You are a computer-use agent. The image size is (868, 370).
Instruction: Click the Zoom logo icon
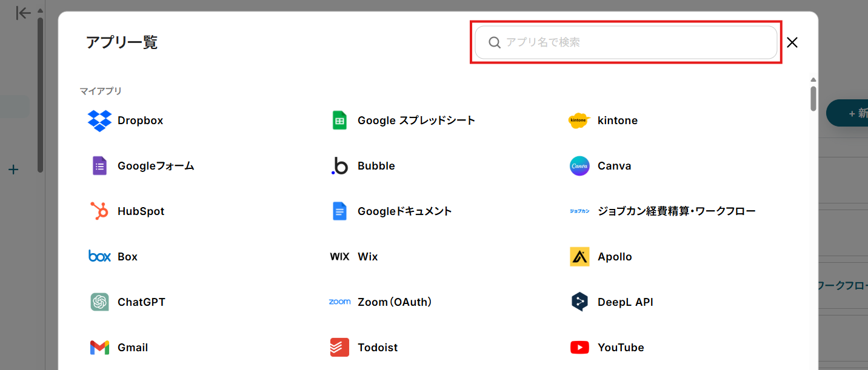339,302
